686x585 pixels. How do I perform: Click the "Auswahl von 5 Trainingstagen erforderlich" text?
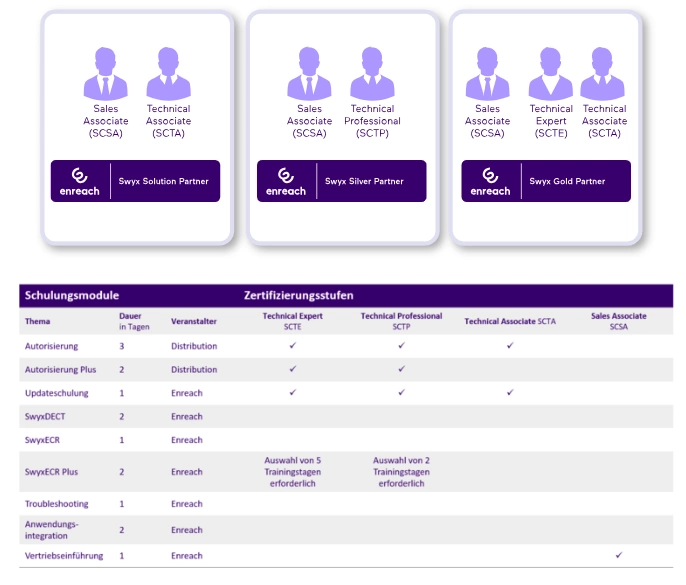pos(292,472)
